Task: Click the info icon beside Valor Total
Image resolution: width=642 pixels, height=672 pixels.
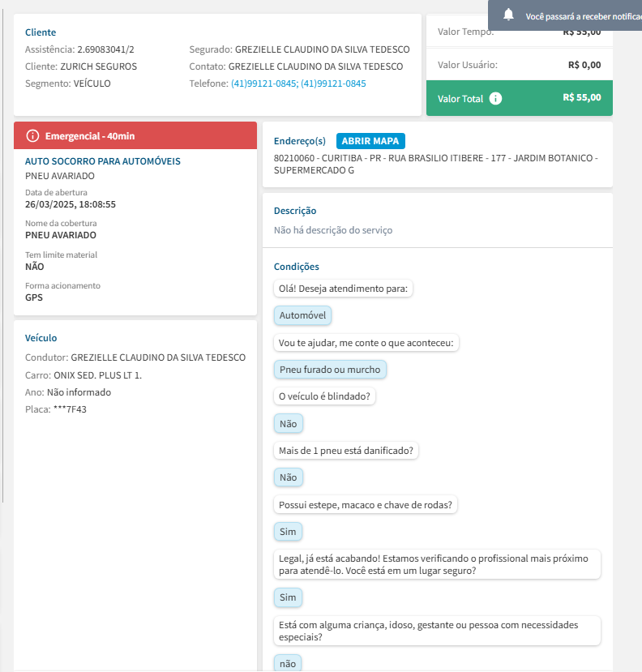Action: (496, 98)
